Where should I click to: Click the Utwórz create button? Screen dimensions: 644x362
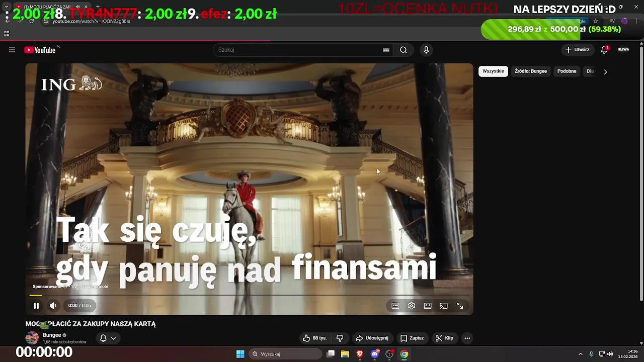[577, 50]
